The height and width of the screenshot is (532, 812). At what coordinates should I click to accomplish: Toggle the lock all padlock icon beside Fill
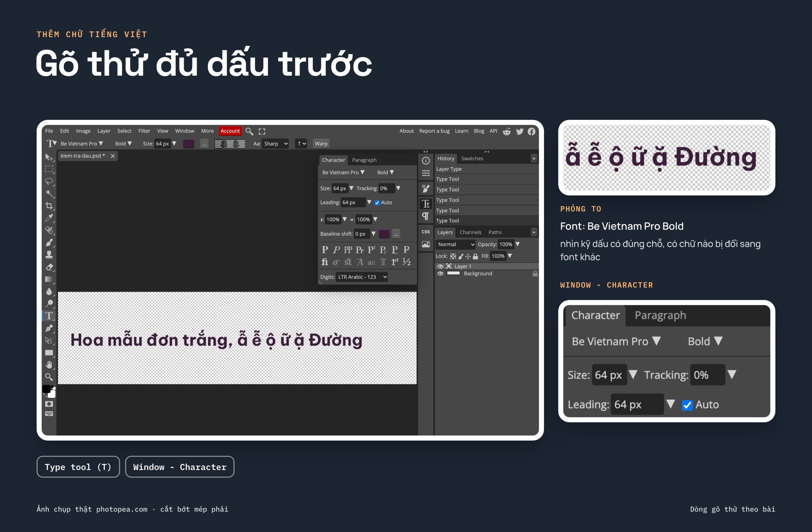tap(475, 256)
